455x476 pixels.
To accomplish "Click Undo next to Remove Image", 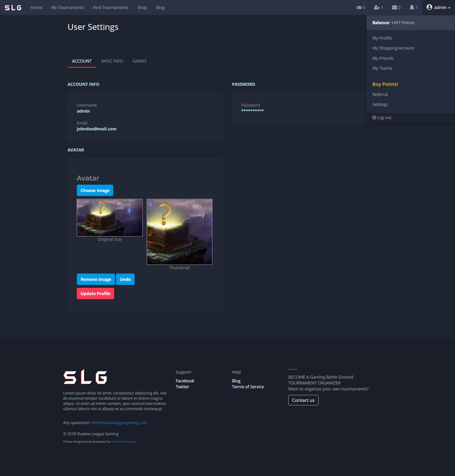I will [125, 279].
